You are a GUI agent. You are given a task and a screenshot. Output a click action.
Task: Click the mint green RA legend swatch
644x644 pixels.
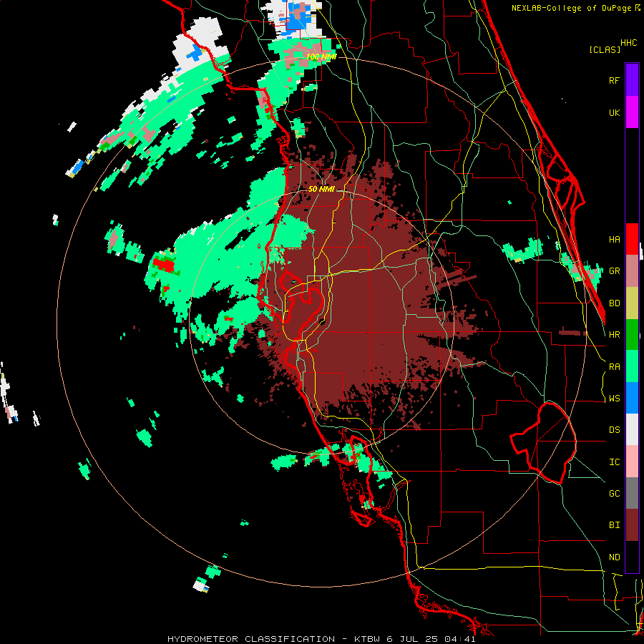point(632,366)
